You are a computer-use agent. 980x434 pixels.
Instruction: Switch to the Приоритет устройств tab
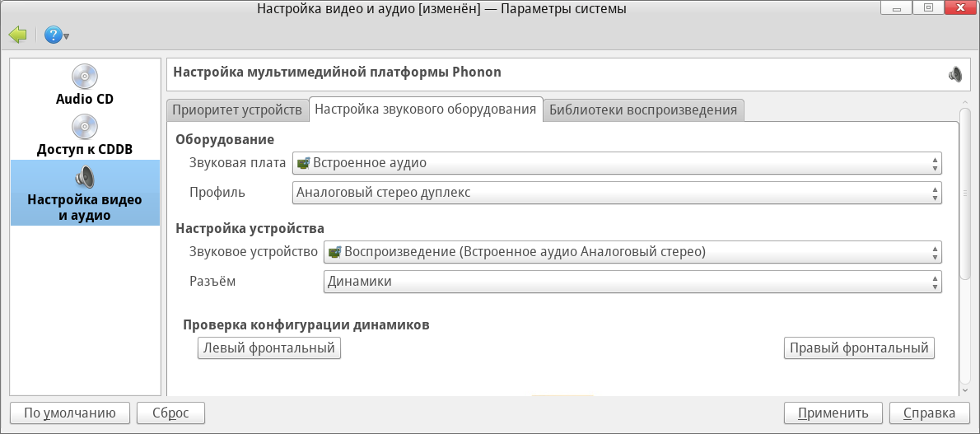click(237, 110)
